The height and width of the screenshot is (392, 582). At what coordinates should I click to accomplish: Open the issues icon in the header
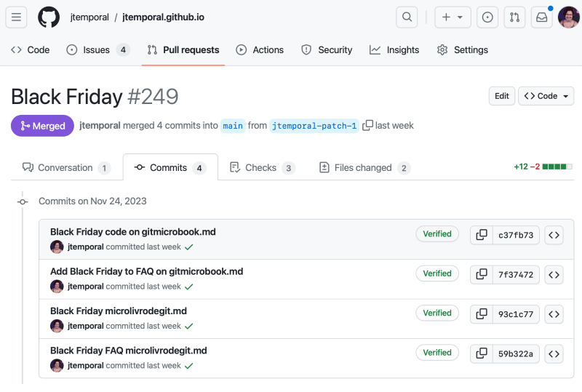click(x=487, y=17)
